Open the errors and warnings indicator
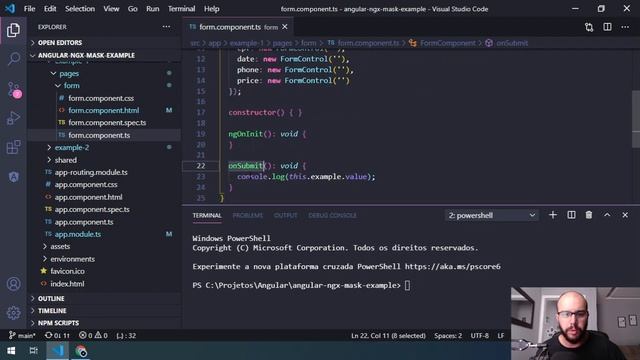640x360 pixels. pos(93,336)
